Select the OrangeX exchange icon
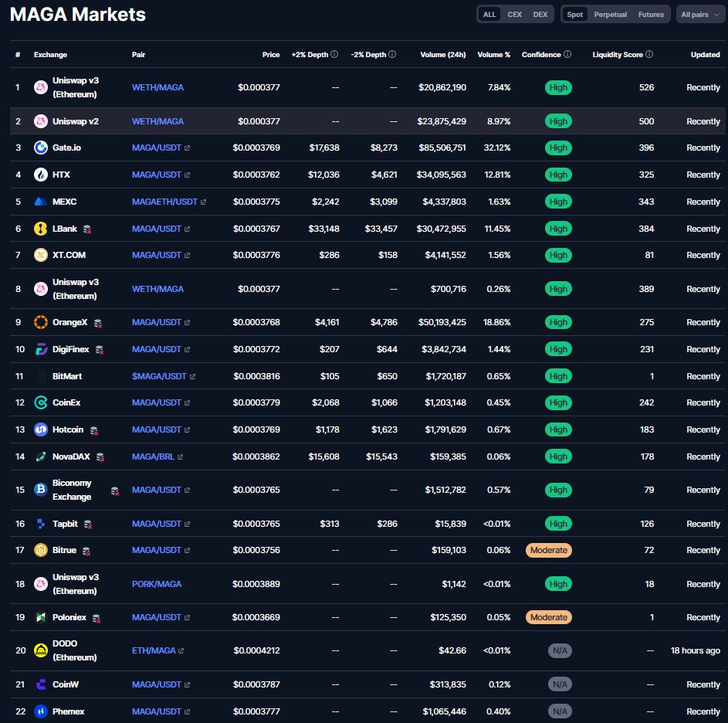Viewport: 728px width, 723px height. pos(42,322)
